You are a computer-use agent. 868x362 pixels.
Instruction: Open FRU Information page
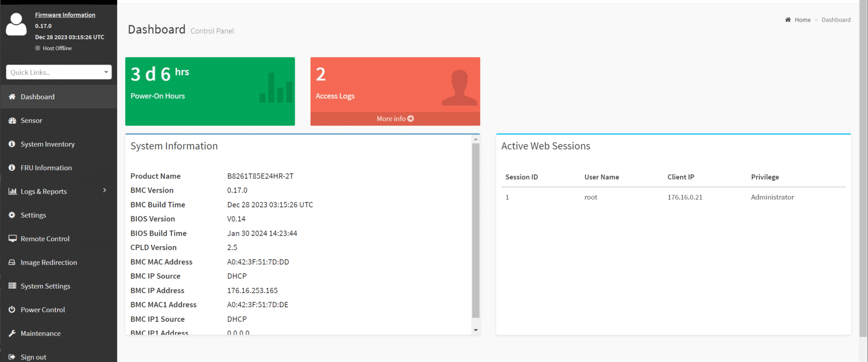(x=59, y=167)
